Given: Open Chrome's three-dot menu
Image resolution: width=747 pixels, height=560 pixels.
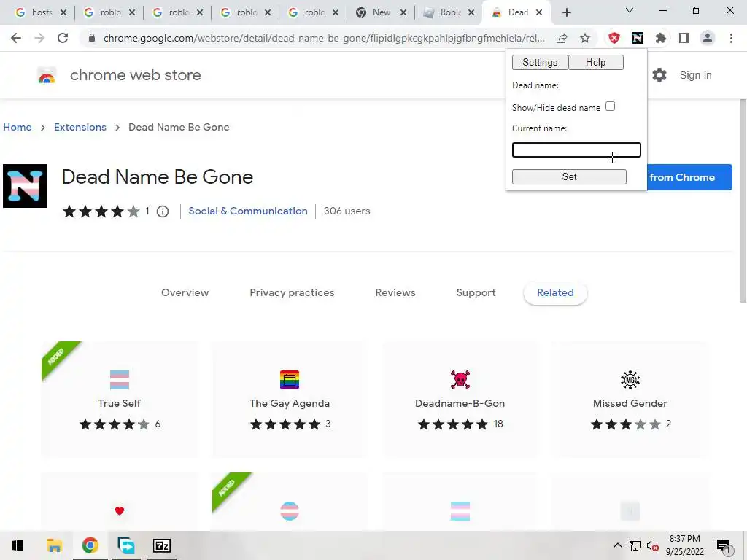Looking at the screenshot, I should click(731, 38).
